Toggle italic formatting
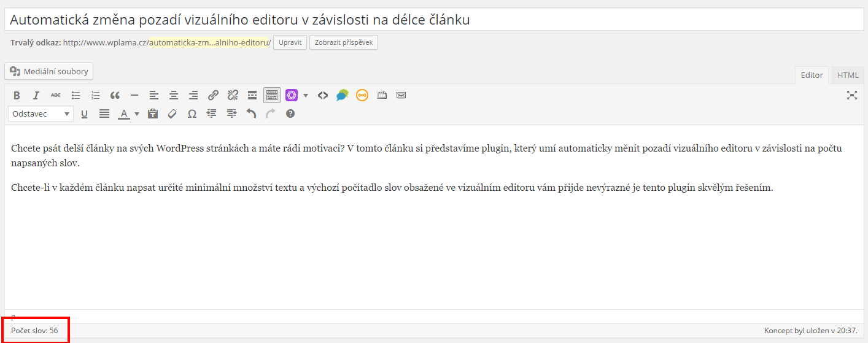Screen dimensions: 868x343 36,95
